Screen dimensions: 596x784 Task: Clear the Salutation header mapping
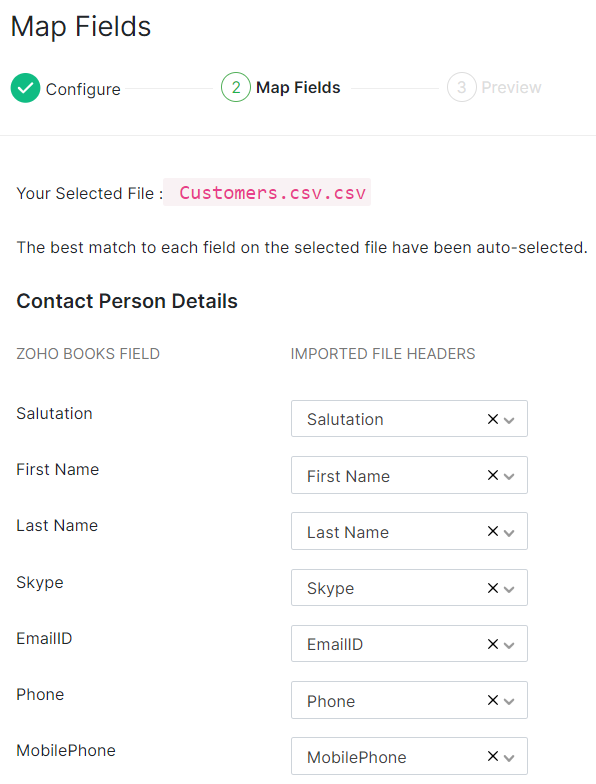pos(492,419)
